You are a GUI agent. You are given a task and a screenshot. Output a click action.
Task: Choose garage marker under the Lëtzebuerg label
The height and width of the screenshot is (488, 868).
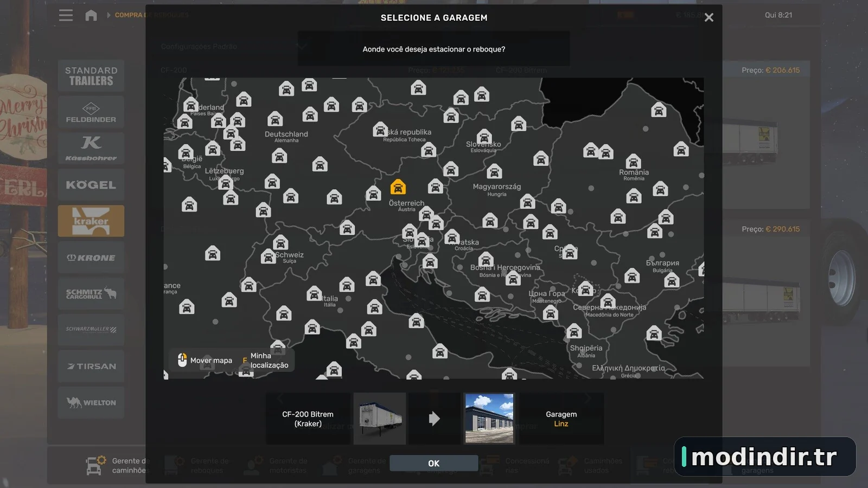point(226,183)
